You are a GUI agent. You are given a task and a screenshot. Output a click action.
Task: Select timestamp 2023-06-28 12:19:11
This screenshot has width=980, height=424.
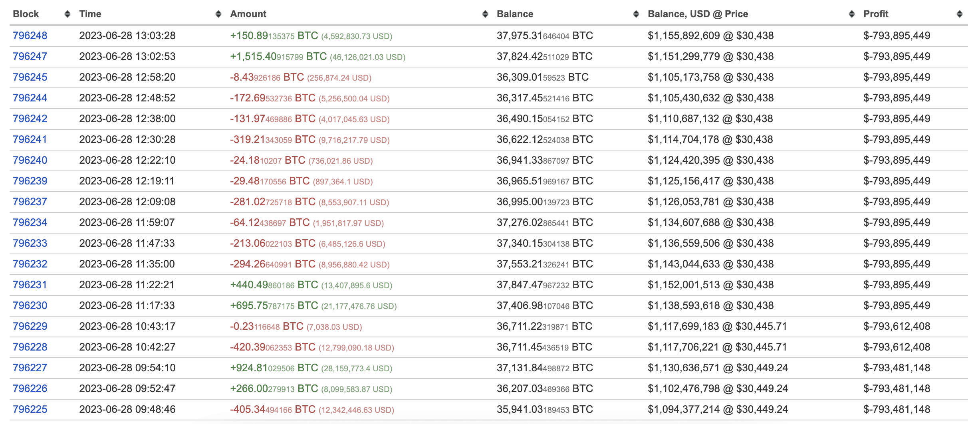(127, 181)
